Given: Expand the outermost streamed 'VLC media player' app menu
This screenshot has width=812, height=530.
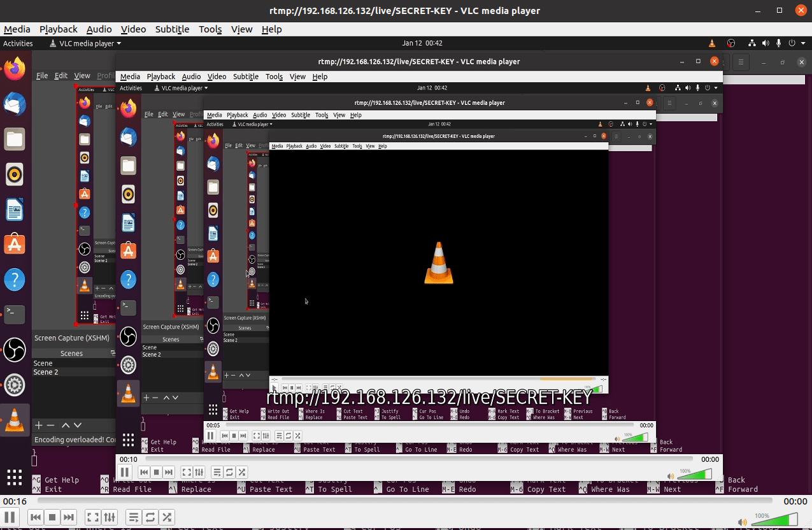Looking at the screenshot, I should coord(85,43).
